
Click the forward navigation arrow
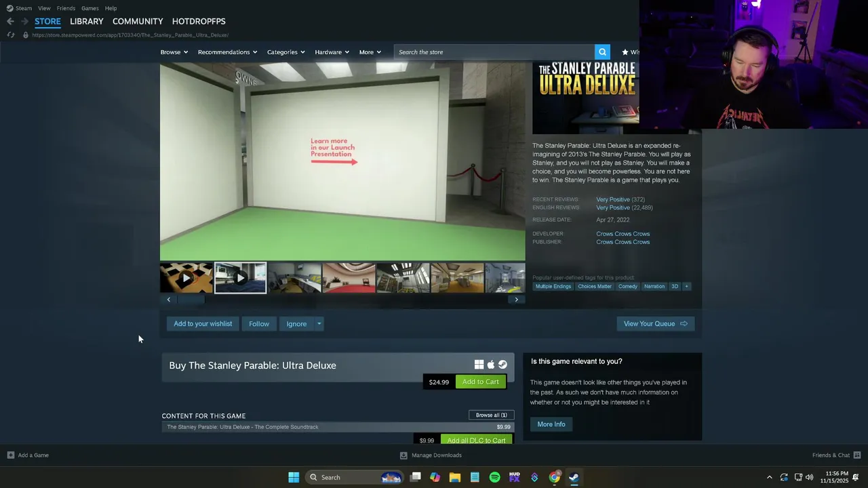[24, 21]
